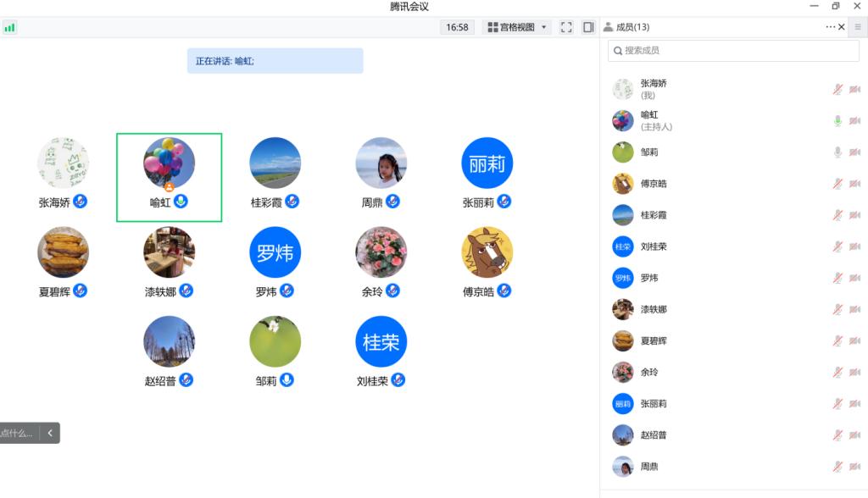Click the camera icon in 周鼎's member row
This screenshot has height=498, width=868.
point(854,467)
